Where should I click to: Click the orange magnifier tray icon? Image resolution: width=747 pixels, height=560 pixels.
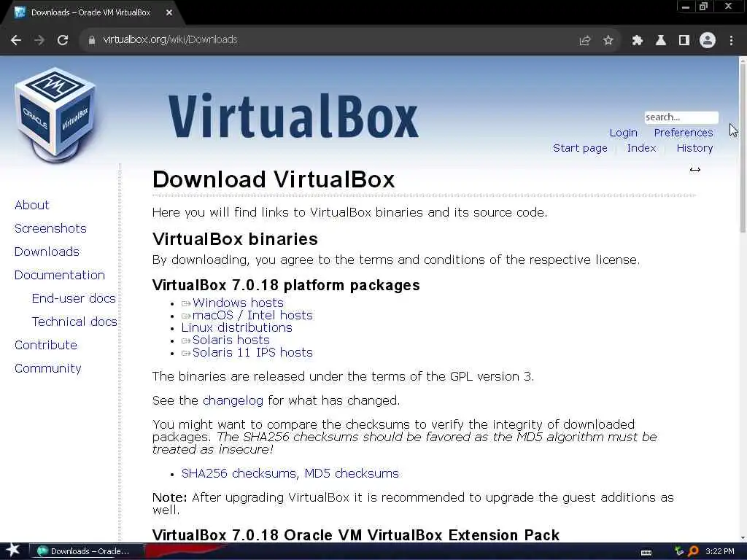pyautogui.click(x=693, y=551)
